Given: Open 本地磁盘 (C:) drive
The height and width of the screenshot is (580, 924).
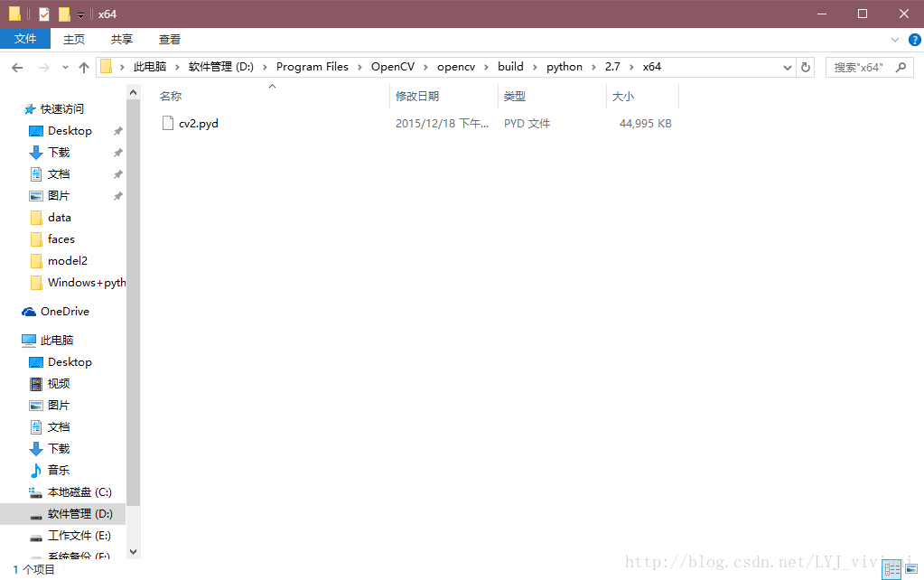Looking at the screenshot, I should click(x=79, y=492).
